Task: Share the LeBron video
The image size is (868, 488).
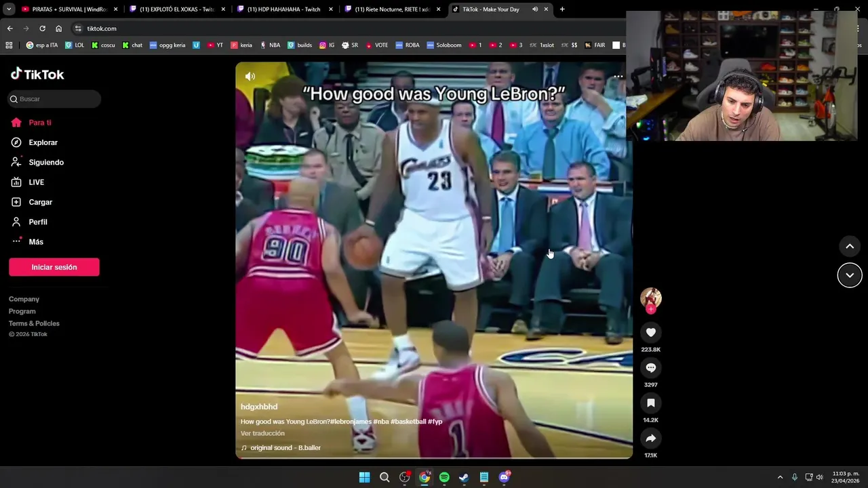Action: pos(651,438)
